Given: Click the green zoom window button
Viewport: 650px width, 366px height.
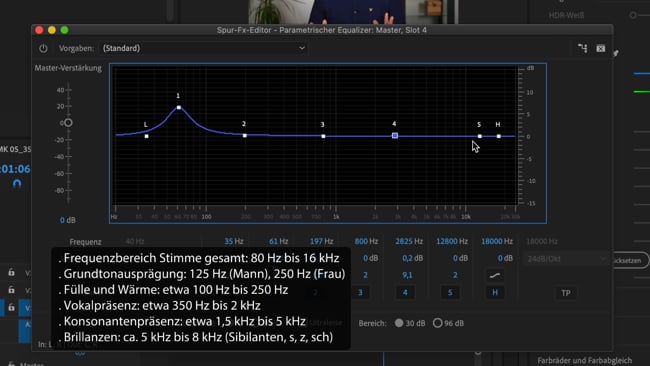Looking at the screenshot, I should point(64,30).
